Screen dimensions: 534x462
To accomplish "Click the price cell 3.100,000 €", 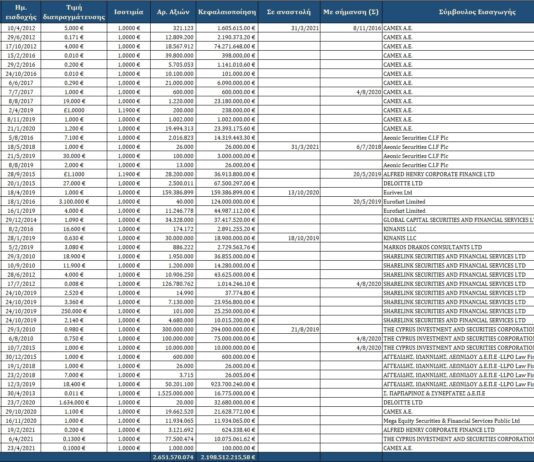I will [74, 202].
